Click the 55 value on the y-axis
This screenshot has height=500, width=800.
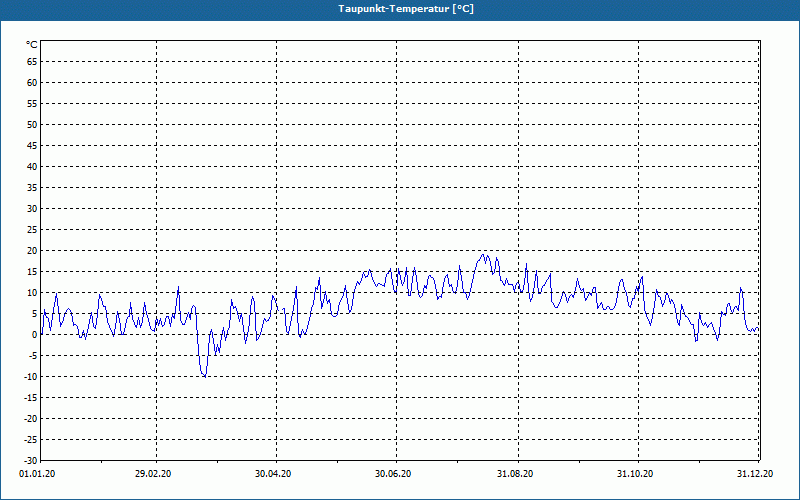pyautogui.click(x=32, y=104)
